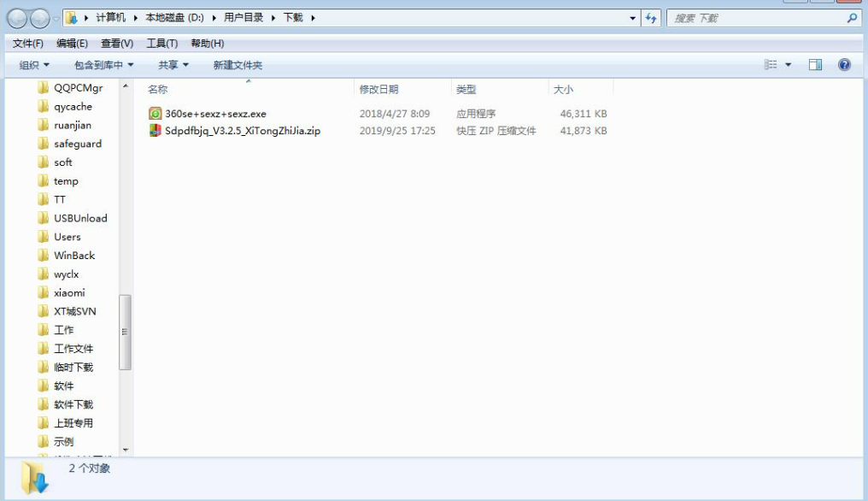The width and height of the screenshot is (868, 501).
Task: Open the 文件(F) menu
Action: 27,44
